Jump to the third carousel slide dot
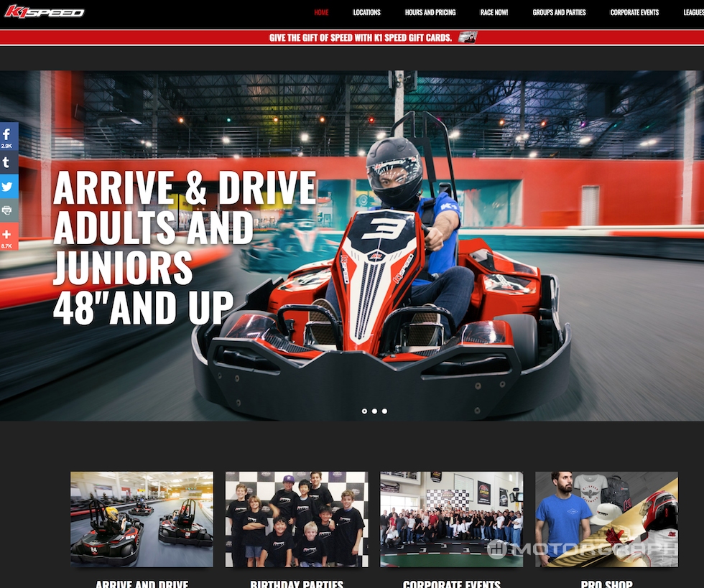Screen dimensions: 704x588 (384, 411)
